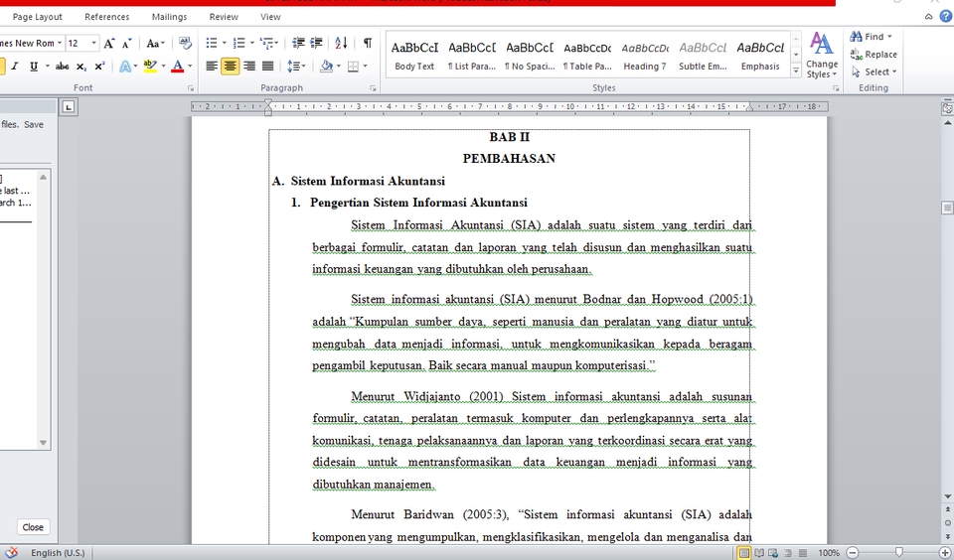Open Word Help icon
Screen dimensions: 954x560
click(x=946, y=17)
